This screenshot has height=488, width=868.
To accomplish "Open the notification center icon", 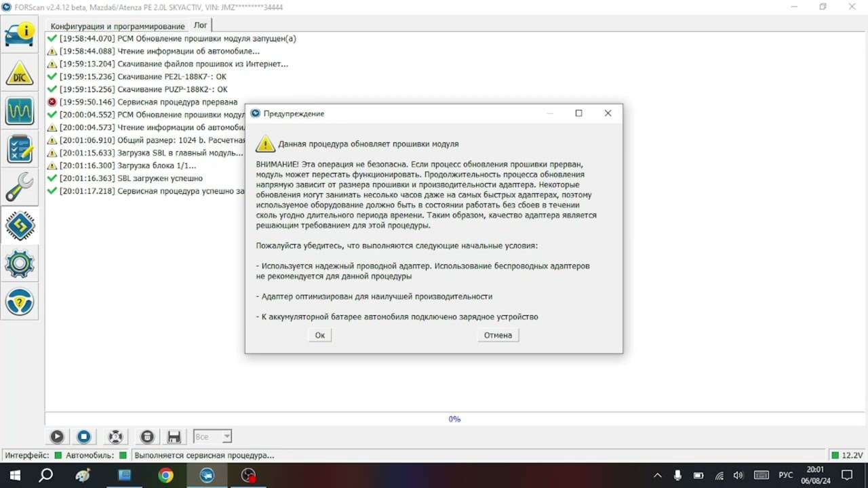I will (x=848, y=475).
